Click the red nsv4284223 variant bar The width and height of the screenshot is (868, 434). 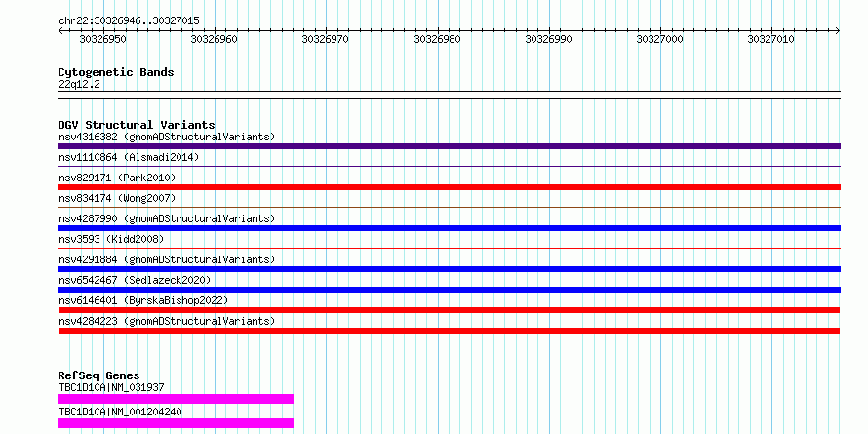point(449,331)
